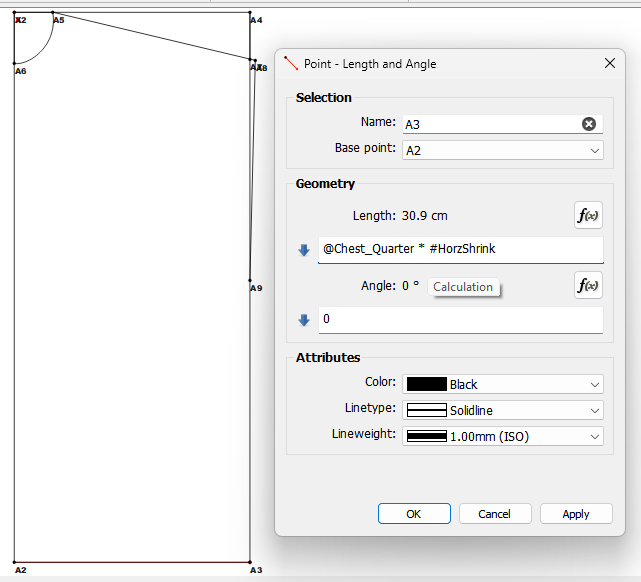Select point A9 on the pattern canvas

point(250,281)
